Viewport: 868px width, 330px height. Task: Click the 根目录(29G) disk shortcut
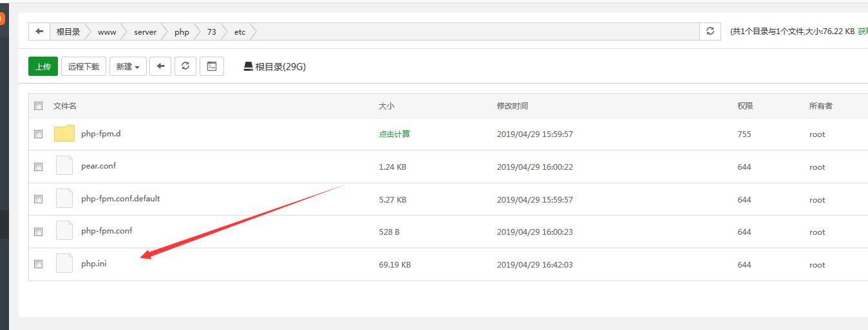(x=275, y=66)
